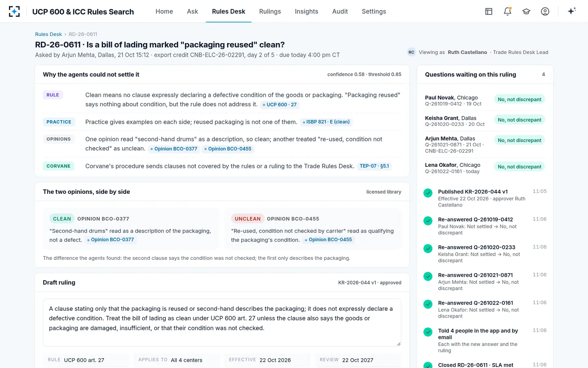Go to the Settings tab

click(x=374, y=11)
